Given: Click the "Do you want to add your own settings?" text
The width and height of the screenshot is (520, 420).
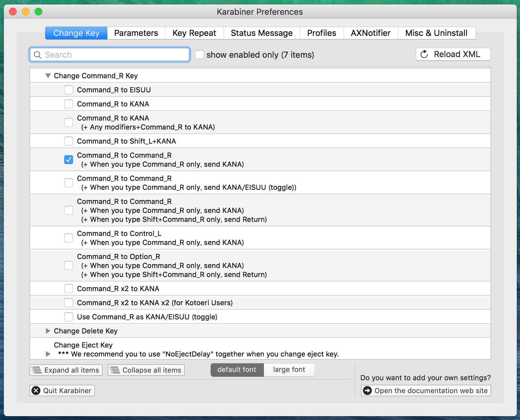Looking at the screenshot, I should click(425, 378).
